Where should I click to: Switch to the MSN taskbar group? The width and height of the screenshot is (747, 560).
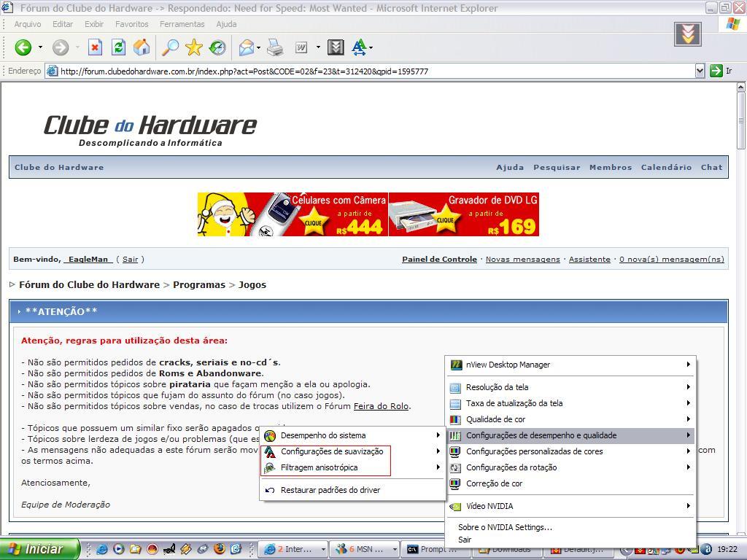pyautogui.click(x=365, y=549)
